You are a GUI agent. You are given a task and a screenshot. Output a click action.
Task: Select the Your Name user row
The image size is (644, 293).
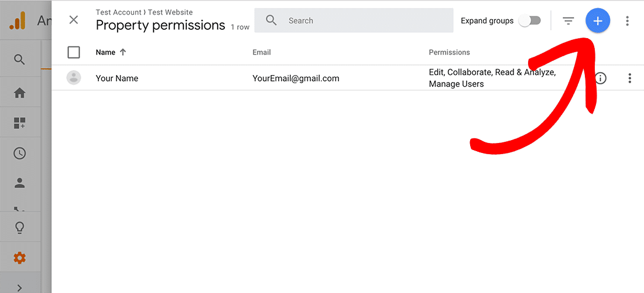(x=117, y=79)
